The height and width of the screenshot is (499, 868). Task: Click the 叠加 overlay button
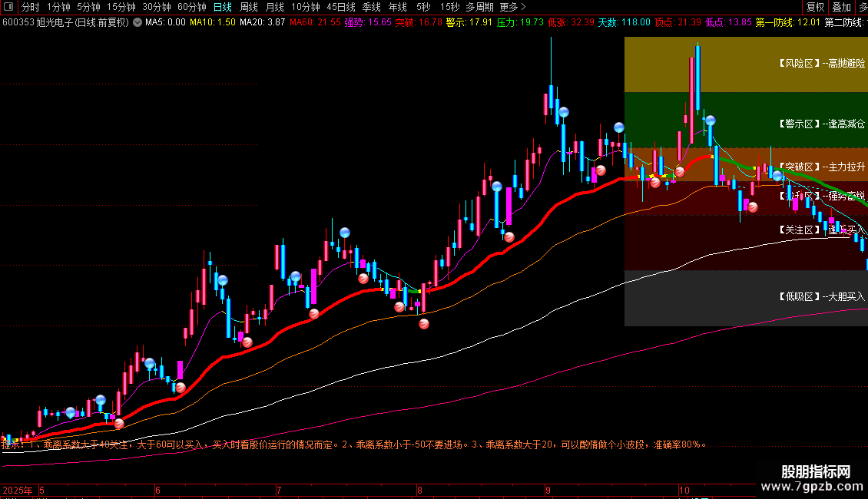(x=841, y=7)
